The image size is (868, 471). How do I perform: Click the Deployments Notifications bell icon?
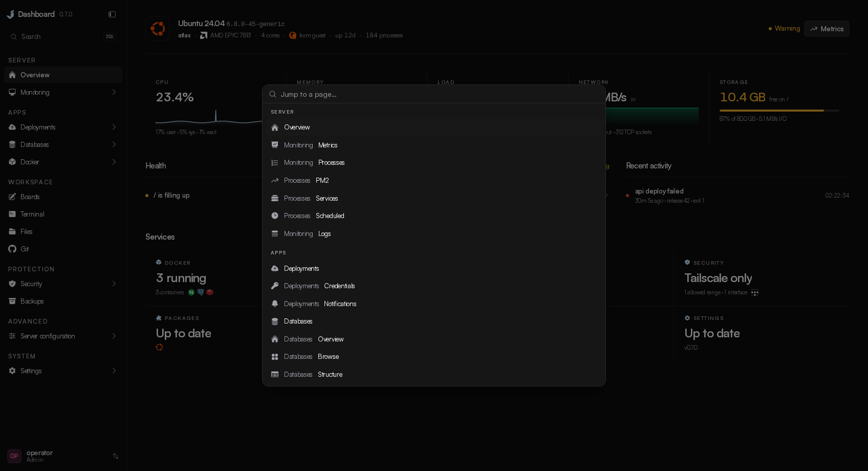tap(275, 304)
